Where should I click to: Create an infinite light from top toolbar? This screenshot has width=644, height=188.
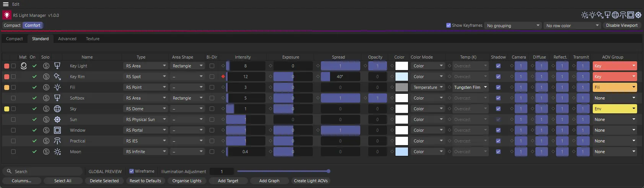pos(585,15)
